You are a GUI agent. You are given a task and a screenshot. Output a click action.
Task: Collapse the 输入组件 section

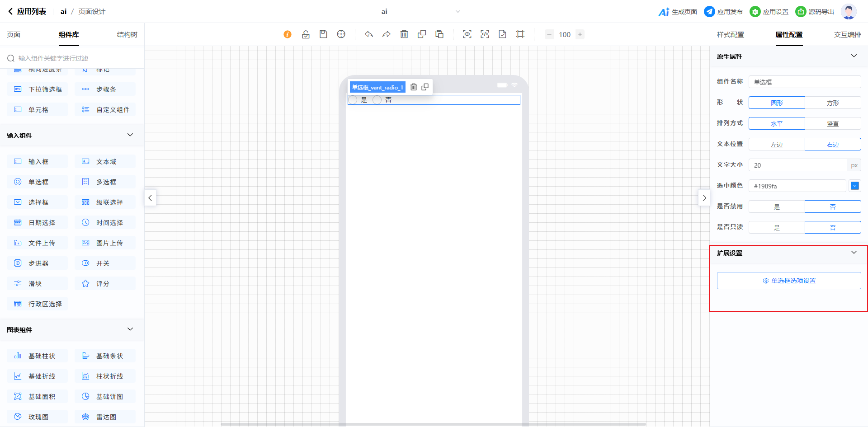(130, 135)
